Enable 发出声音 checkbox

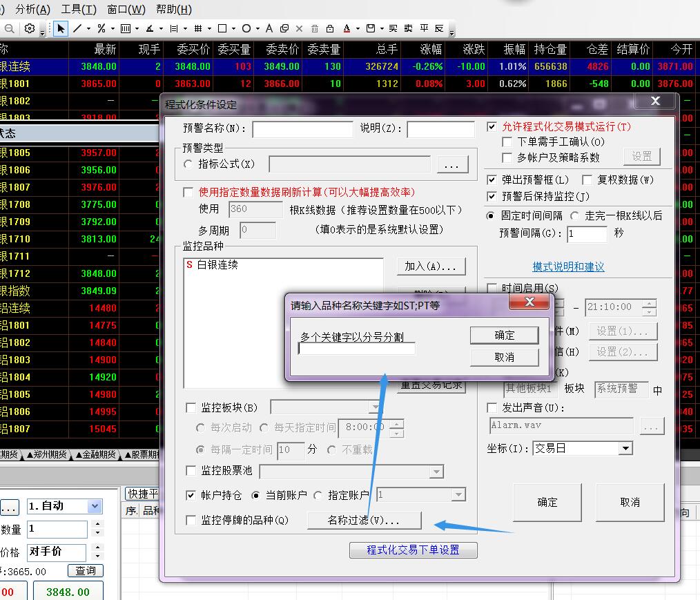coord(492,408)
